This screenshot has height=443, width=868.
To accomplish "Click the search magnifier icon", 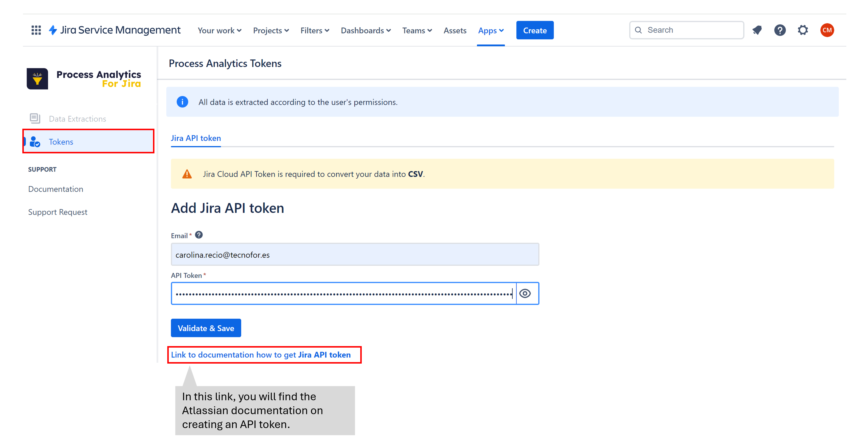I will click(638, 30).
